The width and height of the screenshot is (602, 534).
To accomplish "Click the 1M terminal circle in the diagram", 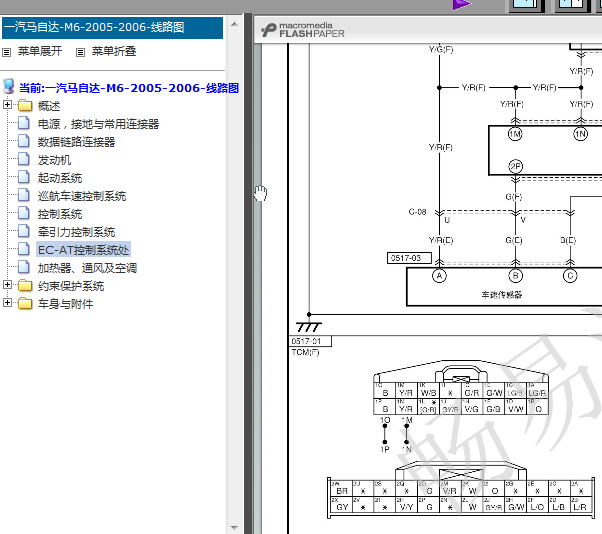I will 515,134.
